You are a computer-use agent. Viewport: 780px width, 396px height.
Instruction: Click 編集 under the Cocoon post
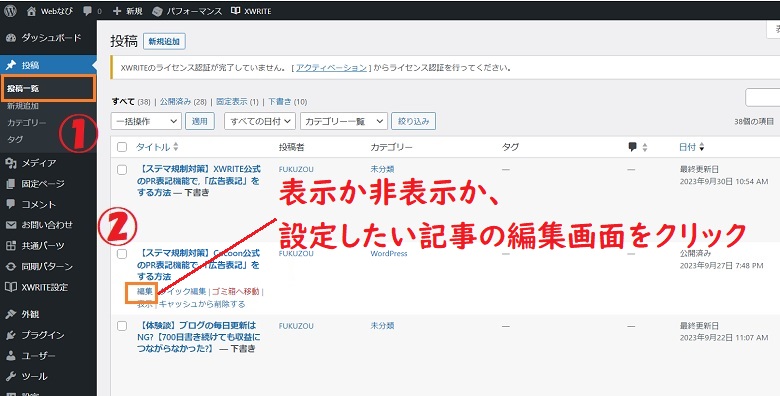[x=145, y=292]
